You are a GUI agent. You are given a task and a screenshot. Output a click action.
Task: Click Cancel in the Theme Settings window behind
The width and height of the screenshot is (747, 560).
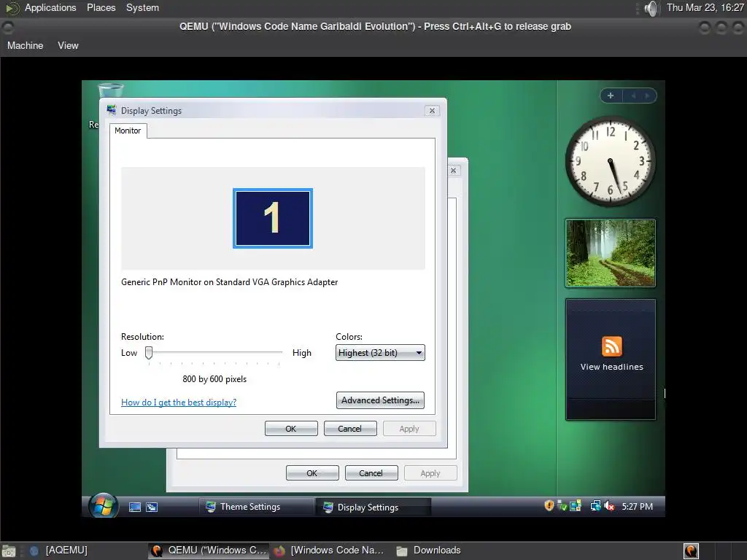pos(371,473)
